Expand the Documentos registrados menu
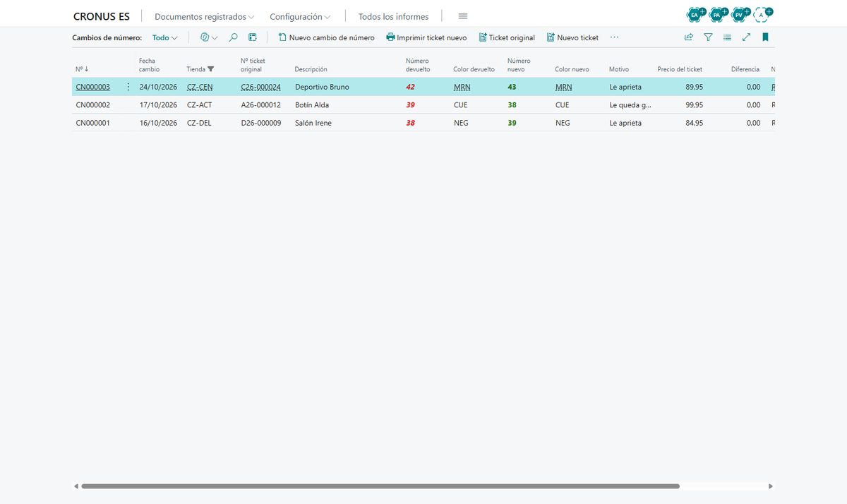 pyautogui.click(x=204, y=16)
